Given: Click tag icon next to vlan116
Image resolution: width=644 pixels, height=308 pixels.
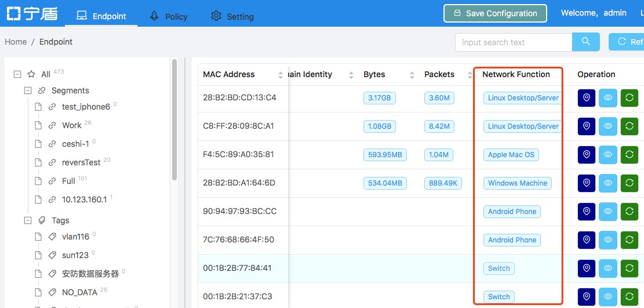Looking at the screenshot, I should pos(52,237).
